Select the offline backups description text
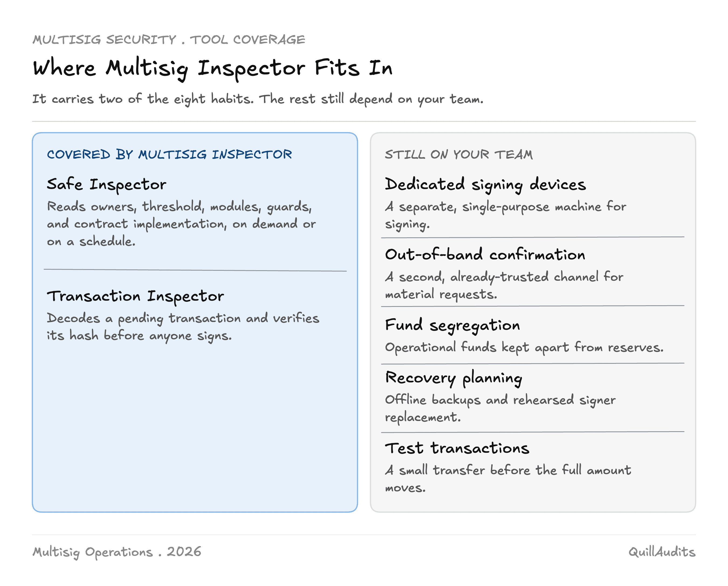 tap(500, 408)
